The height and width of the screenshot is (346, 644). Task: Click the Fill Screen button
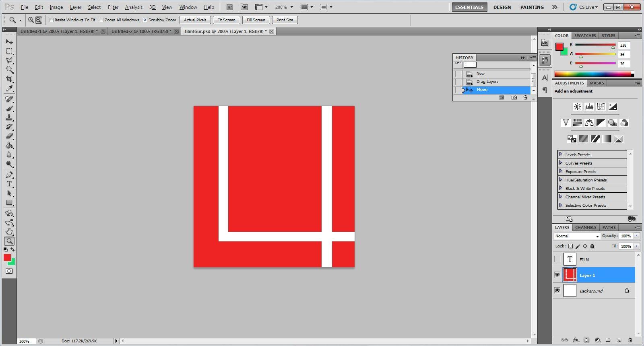click(x=256, y=20)
